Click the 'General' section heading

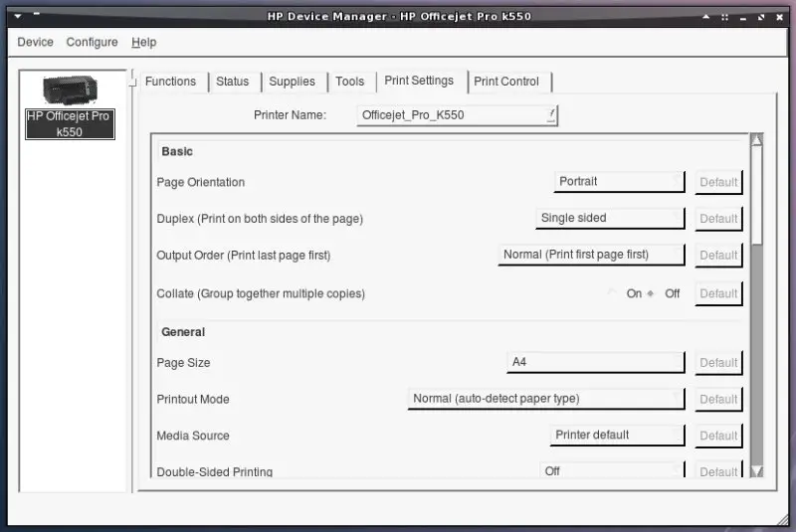point(183,332)
